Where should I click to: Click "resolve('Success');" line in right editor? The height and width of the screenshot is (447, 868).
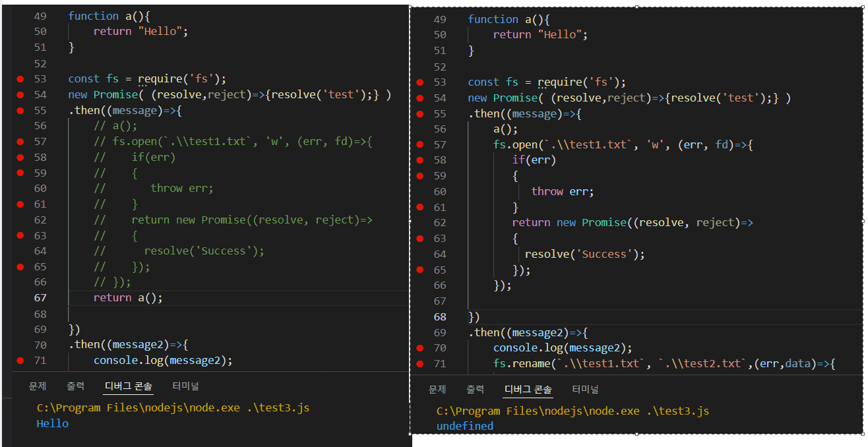tap(584, 254)
